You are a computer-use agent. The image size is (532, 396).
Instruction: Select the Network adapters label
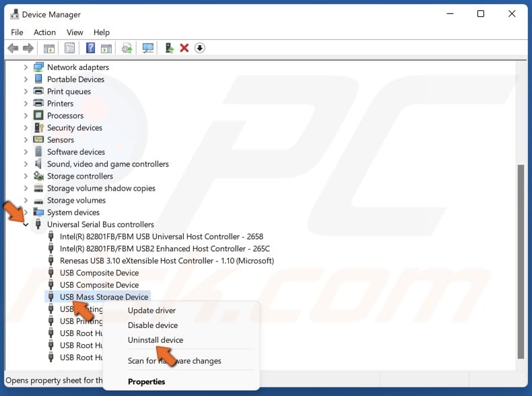point(78,67)
